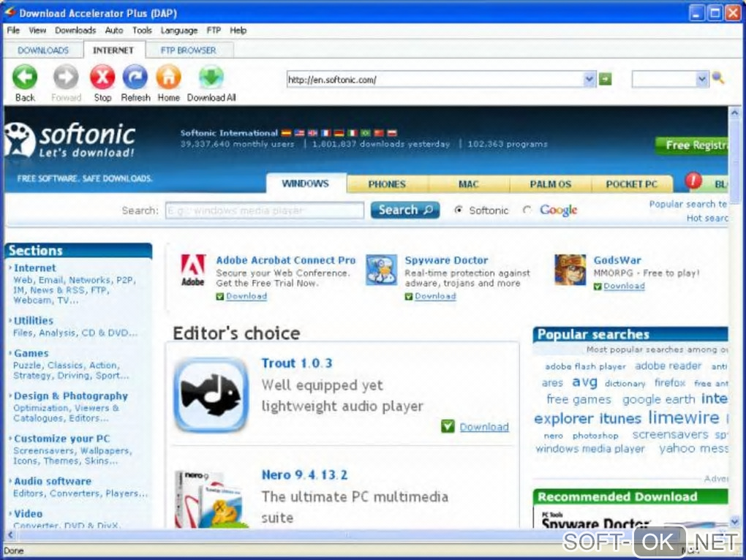Click the address bar URL field
Screen dimensions: 746x560
pos(435,80)
